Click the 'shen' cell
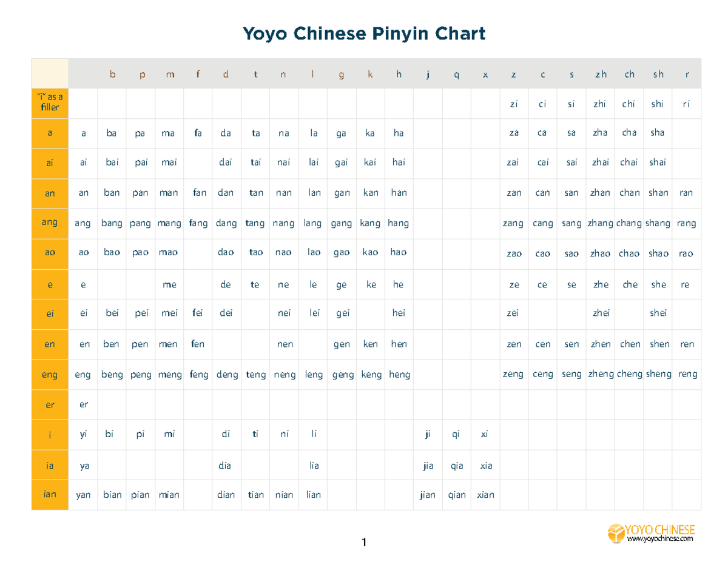The image size is (728, 562). (x=659, y=344)
